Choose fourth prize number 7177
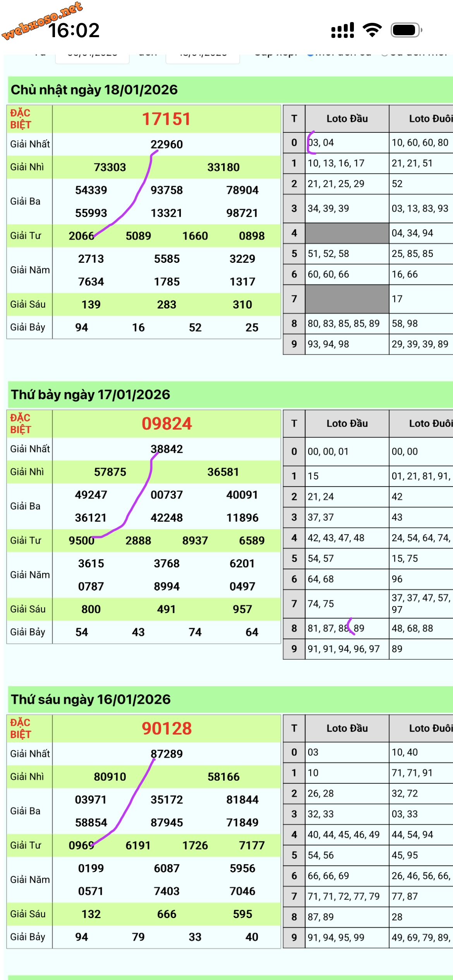Screen dimensions: 453x980 [252, 845]
